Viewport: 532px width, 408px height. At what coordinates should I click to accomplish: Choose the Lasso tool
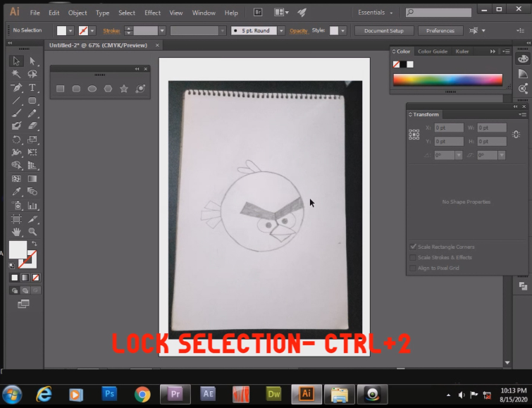[x=32, y=74]
